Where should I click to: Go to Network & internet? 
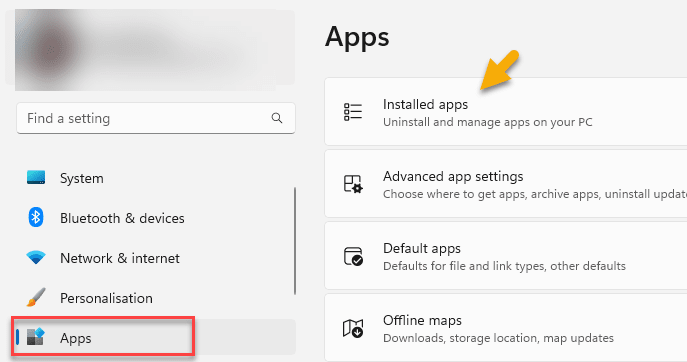(x=120, y=258)
